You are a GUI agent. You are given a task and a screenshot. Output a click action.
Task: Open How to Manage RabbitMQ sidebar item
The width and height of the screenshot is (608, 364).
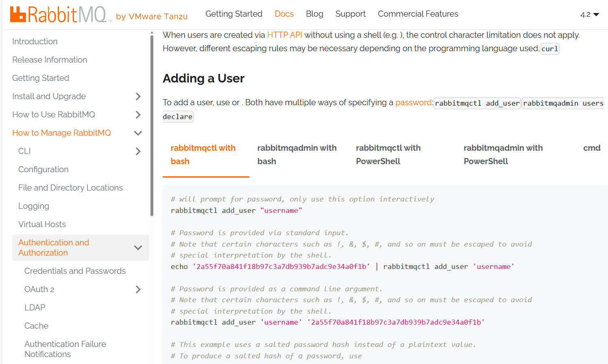click(x=61, y=133)
